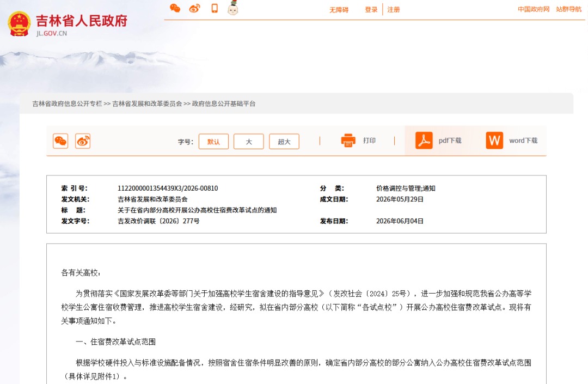Select 超大 font size
This screenshot has height=384, width=588.
(284, 142)
